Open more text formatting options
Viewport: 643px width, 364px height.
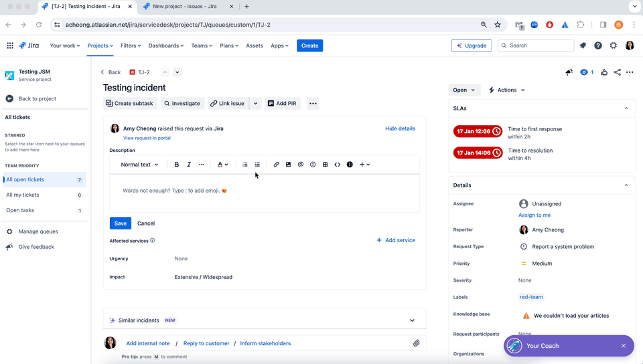tap(202, 165)
